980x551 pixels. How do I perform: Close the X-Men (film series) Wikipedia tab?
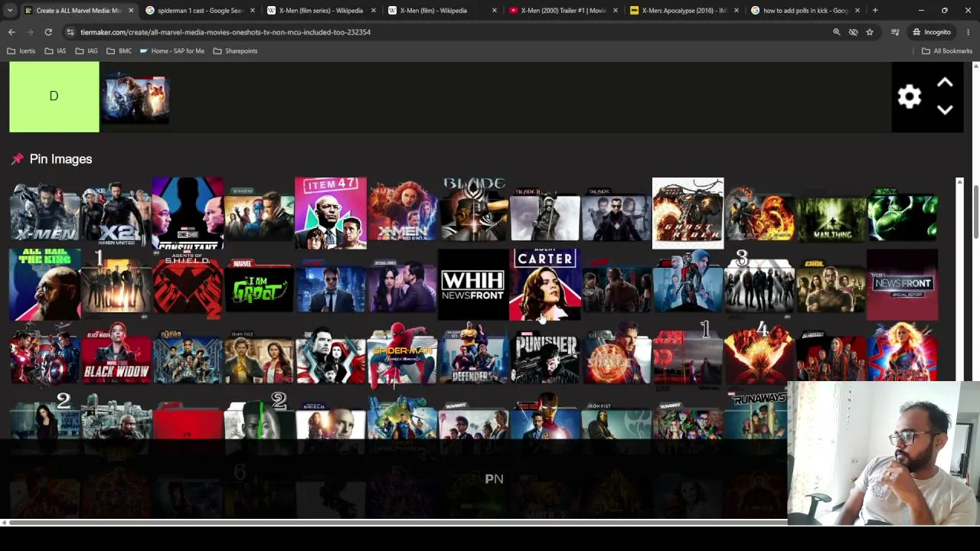(x=373, y=11)
